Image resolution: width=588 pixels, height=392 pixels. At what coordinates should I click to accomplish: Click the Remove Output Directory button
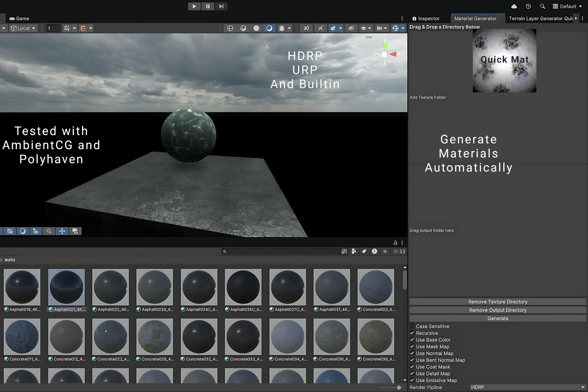click(498, 310)
